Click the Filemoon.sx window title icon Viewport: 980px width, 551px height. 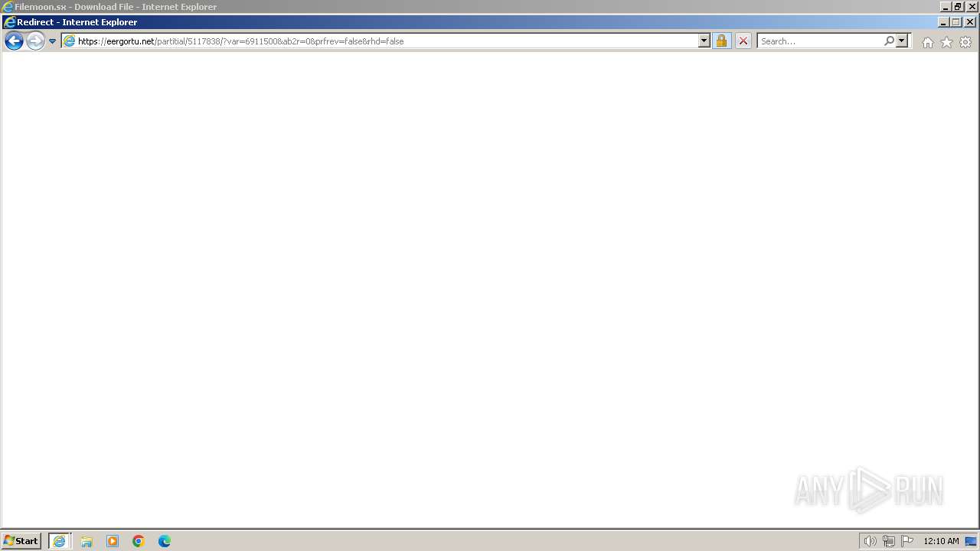8,6
